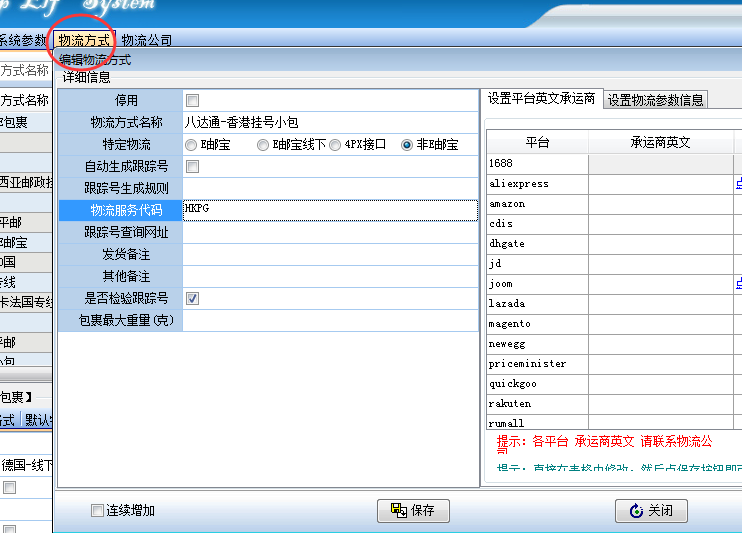
Task: Open the 系统参数 tab
Action: [24, 40]
